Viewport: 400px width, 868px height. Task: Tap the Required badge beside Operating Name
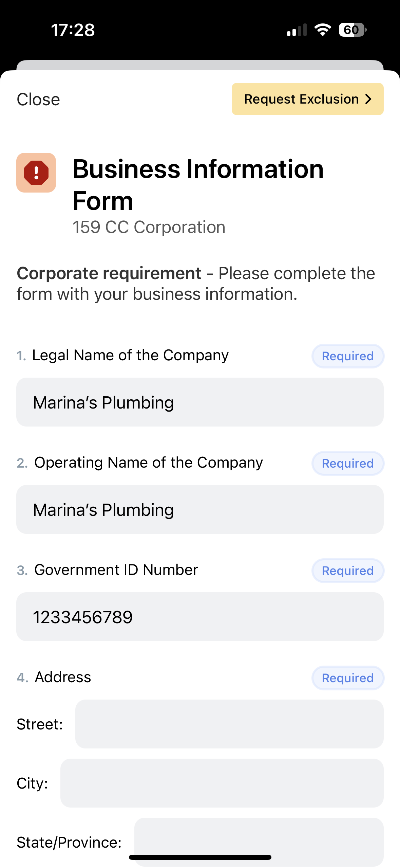tap(348, 464)
